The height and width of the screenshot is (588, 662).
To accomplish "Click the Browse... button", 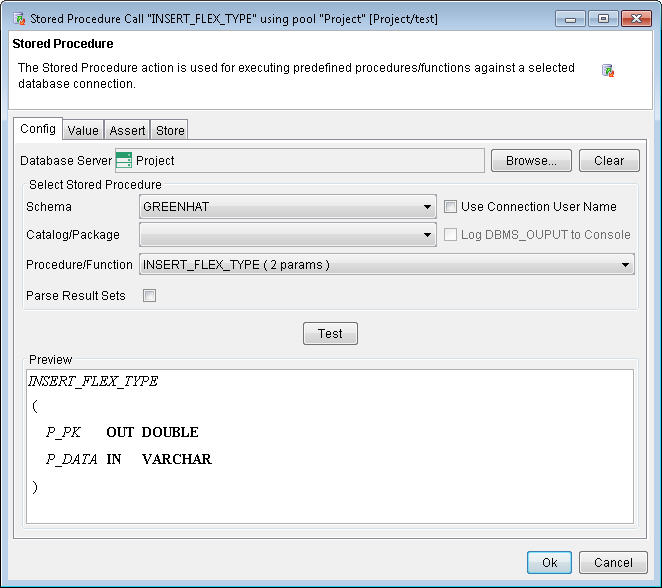I will click(531, 160).
